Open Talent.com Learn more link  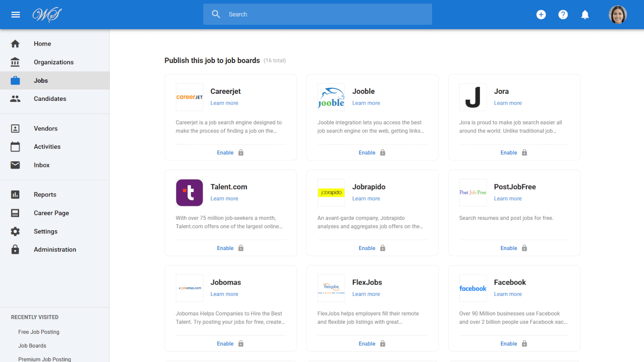click(x=225, y=199)
